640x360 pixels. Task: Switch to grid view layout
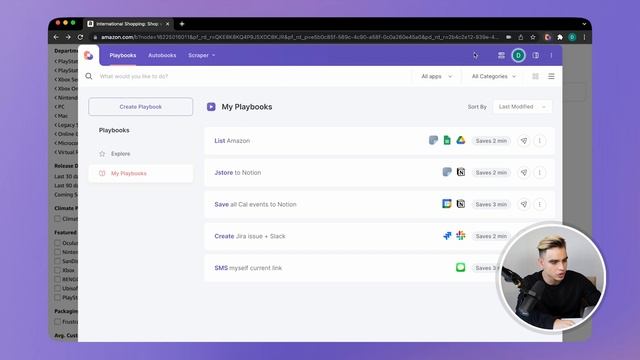535,76
